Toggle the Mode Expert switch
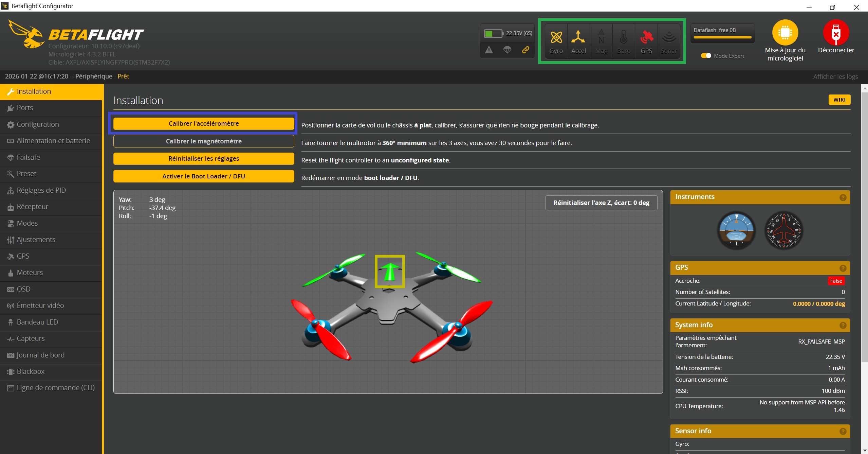The width and height of the screenshot is (868, 454). (x=706, y=56)
